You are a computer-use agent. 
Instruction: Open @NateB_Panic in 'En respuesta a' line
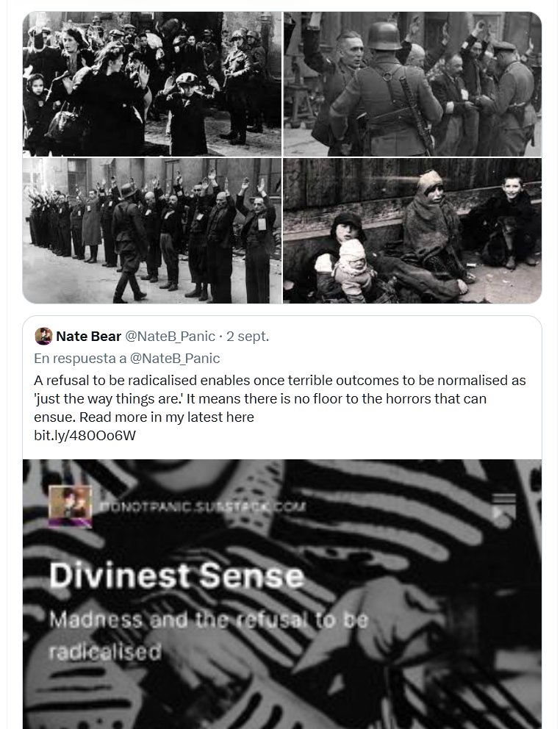174,359
